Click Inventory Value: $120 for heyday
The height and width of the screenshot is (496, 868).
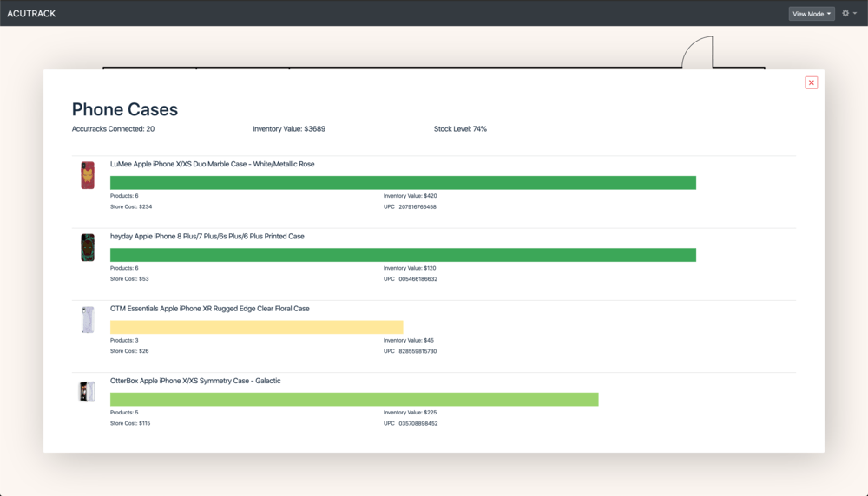tap(410, 268)
